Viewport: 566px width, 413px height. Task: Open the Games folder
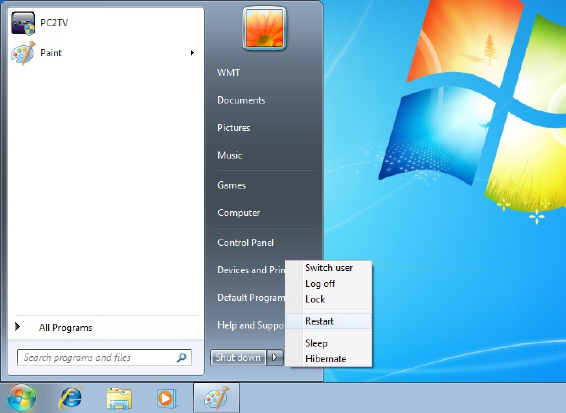pyautogui.click(x=231, y=186)
